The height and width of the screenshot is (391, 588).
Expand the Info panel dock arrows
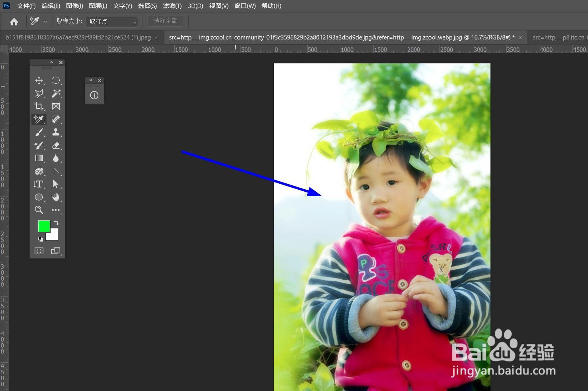[91, 81]
